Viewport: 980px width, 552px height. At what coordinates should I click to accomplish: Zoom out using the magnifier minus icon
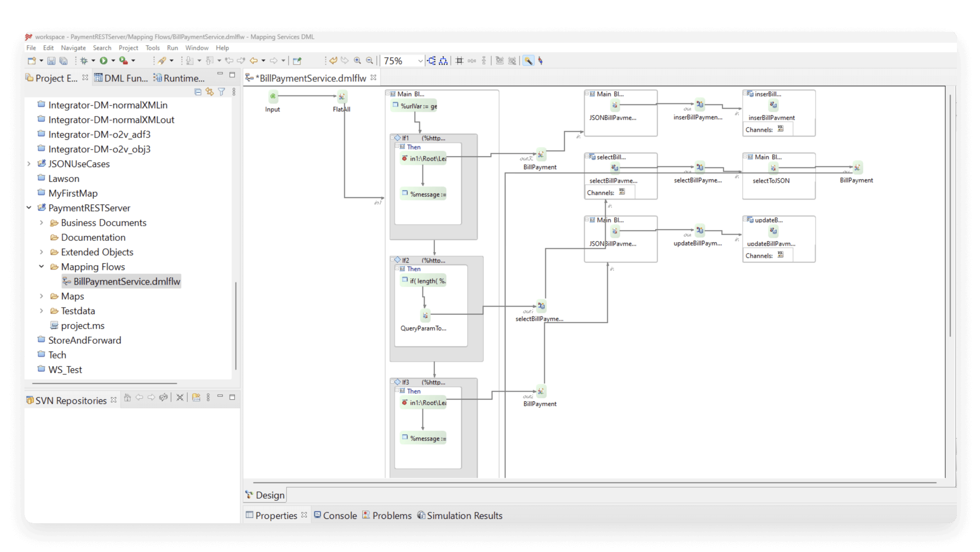[x=369, y=61]
